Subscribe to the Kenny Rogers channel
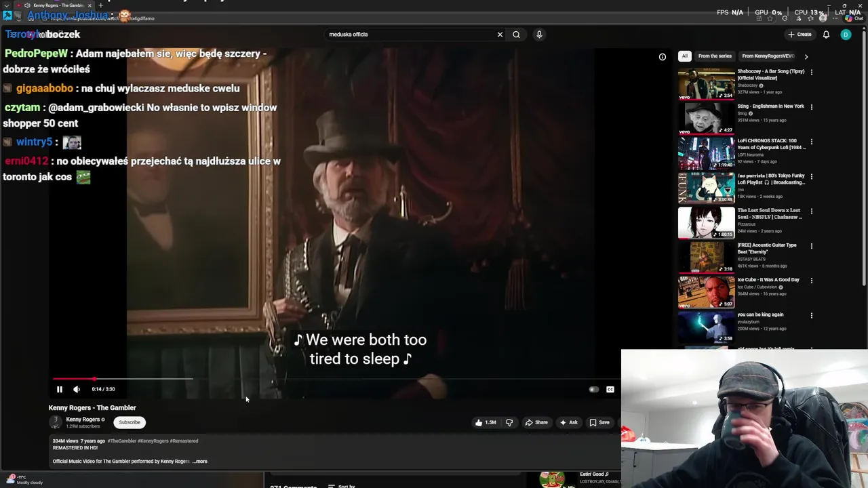Viewport: 868px width, 488px height. (x=130, y=422)
